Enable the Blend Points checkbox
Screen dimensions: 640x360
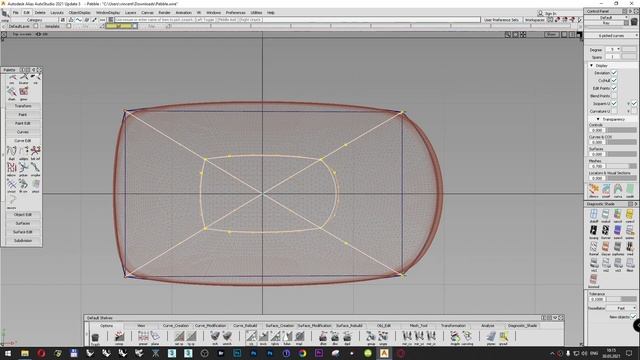click(x=614, y=96)
